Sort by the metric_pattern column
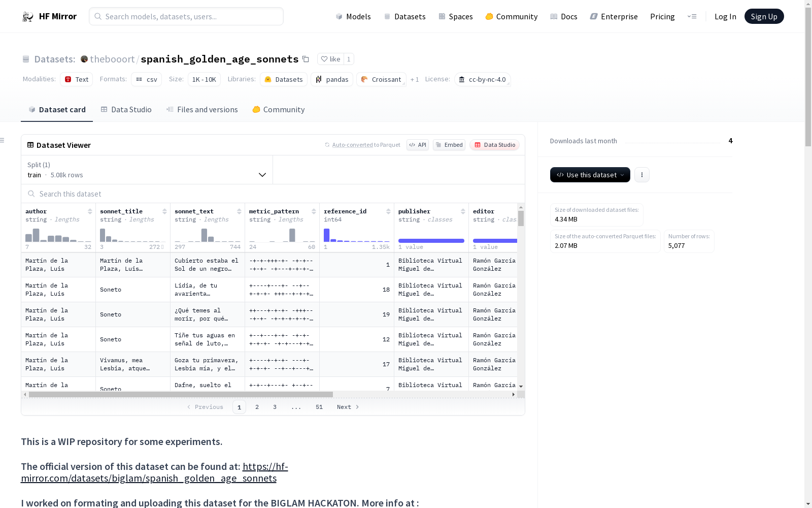 (x=314, y=211)
